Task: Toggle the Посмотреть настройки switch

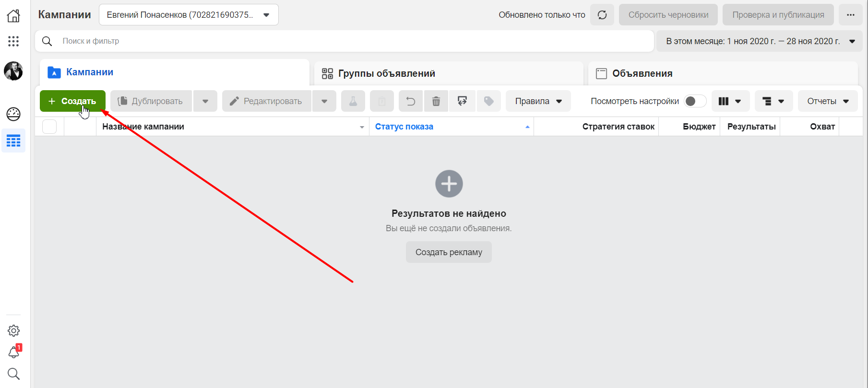Action: pyautogui.click(x=695, y=101)
